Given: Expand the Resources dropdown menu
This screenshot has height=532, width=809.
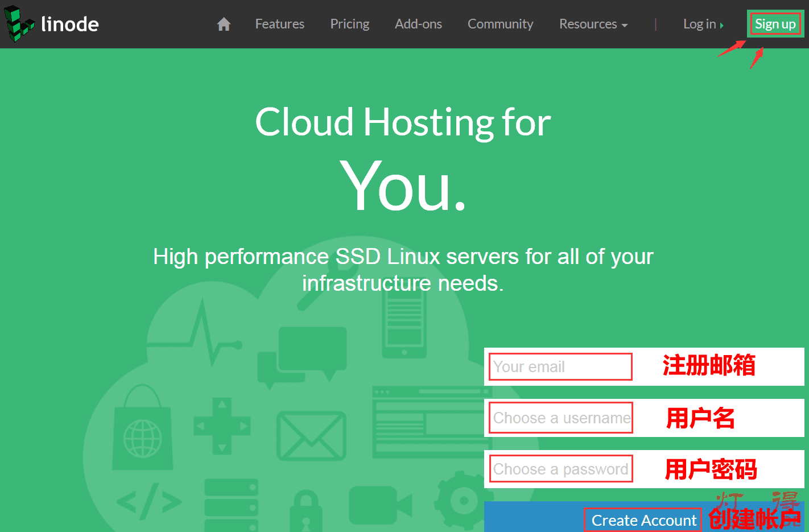Looking at the screenshot, I should 593,24.
